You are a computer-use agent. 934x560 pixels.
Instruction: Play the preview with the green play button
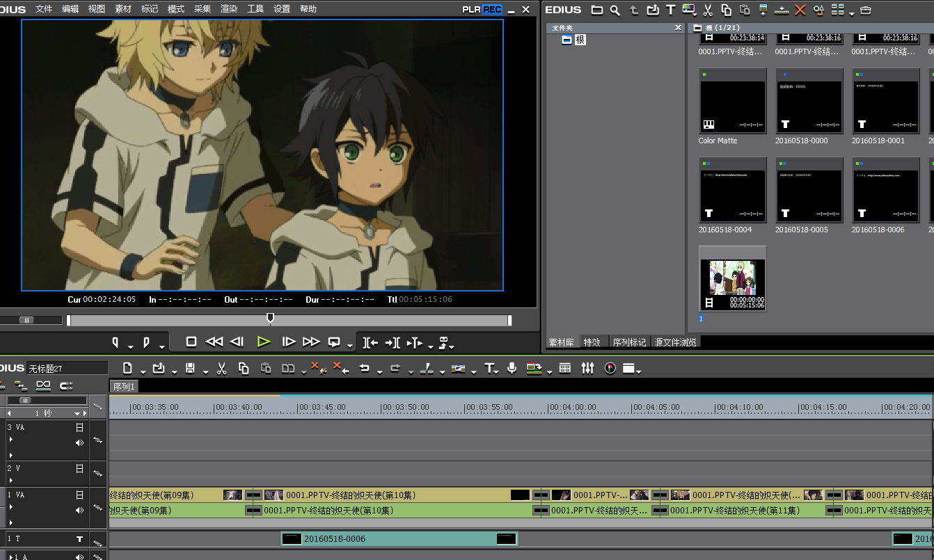263,342
